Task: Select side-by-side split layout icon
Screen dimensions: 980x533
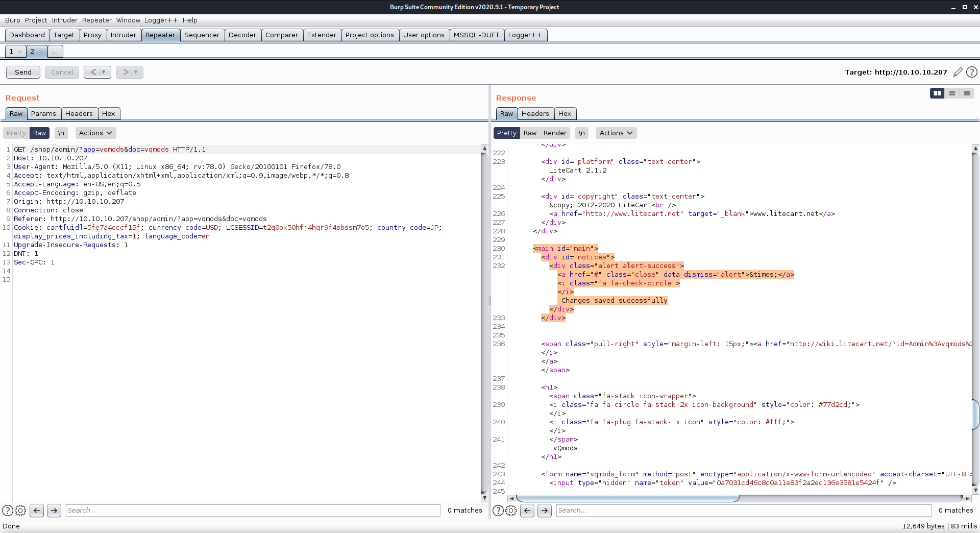Action: (937, 93)
